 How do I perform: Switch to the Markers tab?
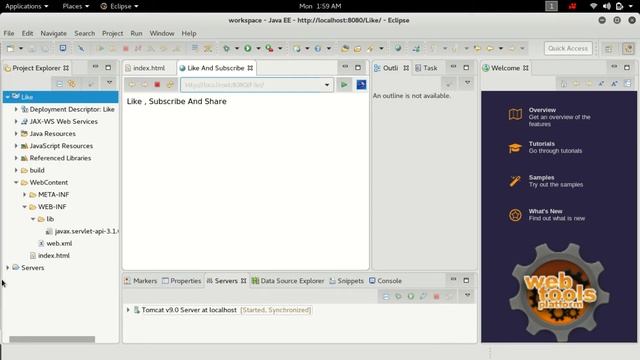140,281
